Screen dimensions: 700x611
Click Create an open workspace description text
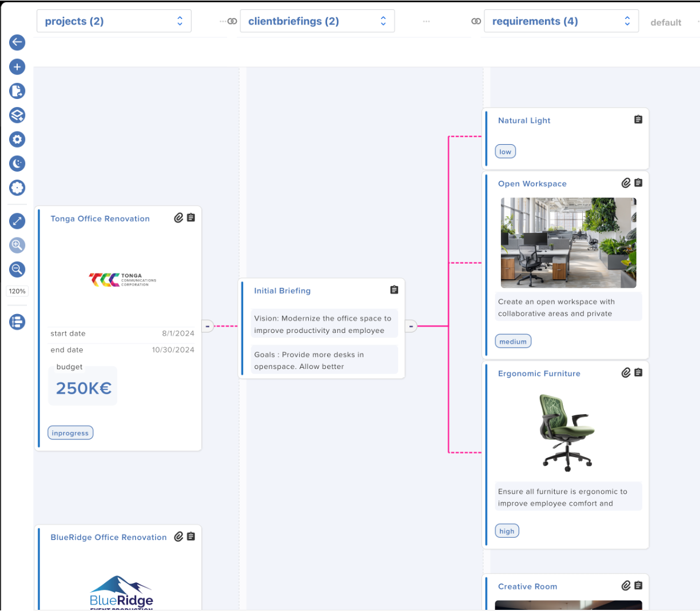click(x=568, y=308)
